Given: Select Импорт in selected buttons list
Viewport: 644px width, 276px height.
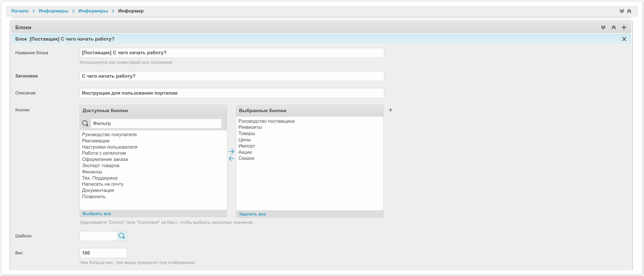Looking at the screenshot, I should (x=247, y=146).
